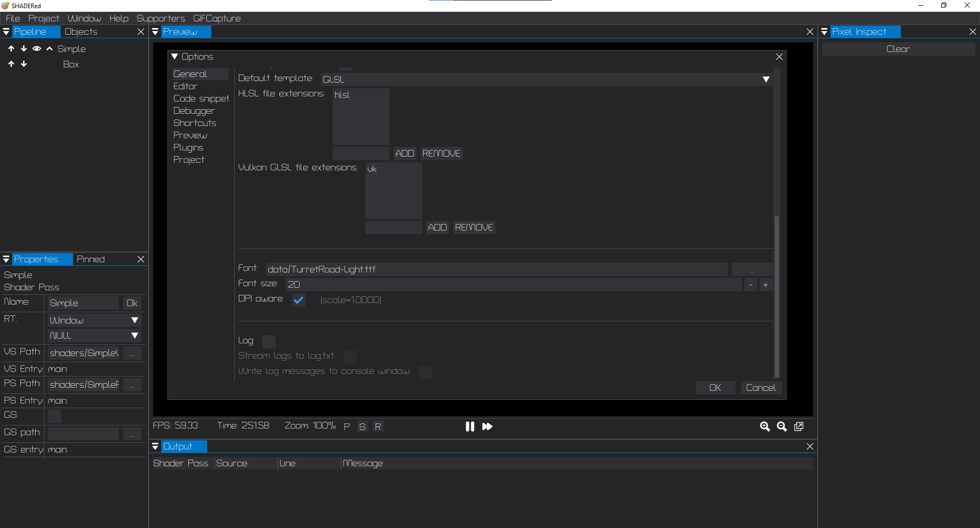Viewport: 980px width, 528px height.
Task: Uncheck the DPI aware checkbox
Action: coord(299,300)
